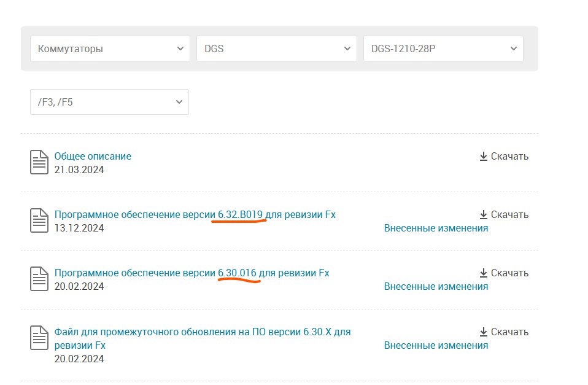Open the firmware 6.32.B019 for revision Fx link
The image size is (588, 385).
[x=195, y=215]
